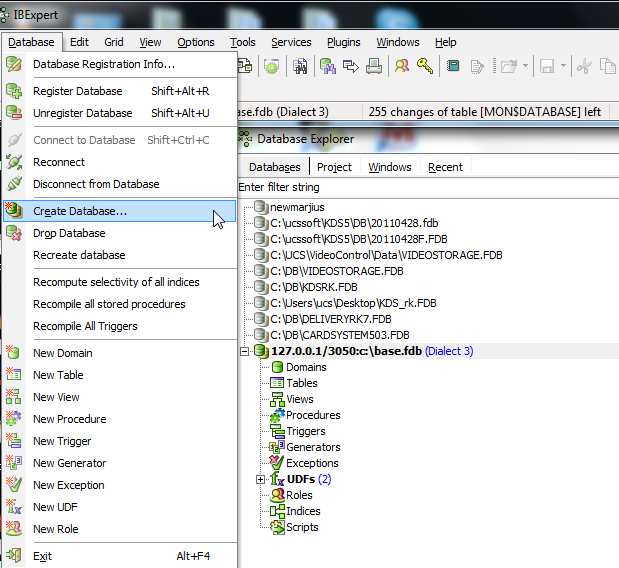Select C:\DB\KDSRK.FDB database
The width and height of the screenshot is (619, 568).
point(314,287)
